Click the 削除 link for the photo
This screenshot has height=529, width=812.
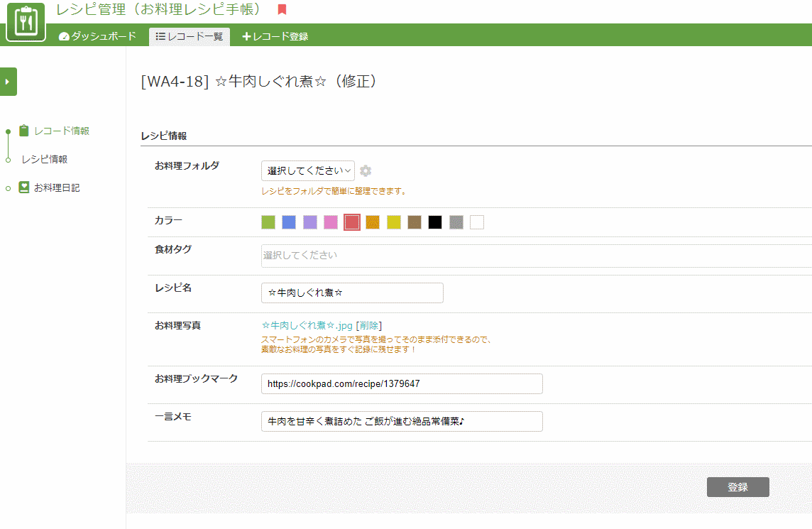(x=368, y=325)
